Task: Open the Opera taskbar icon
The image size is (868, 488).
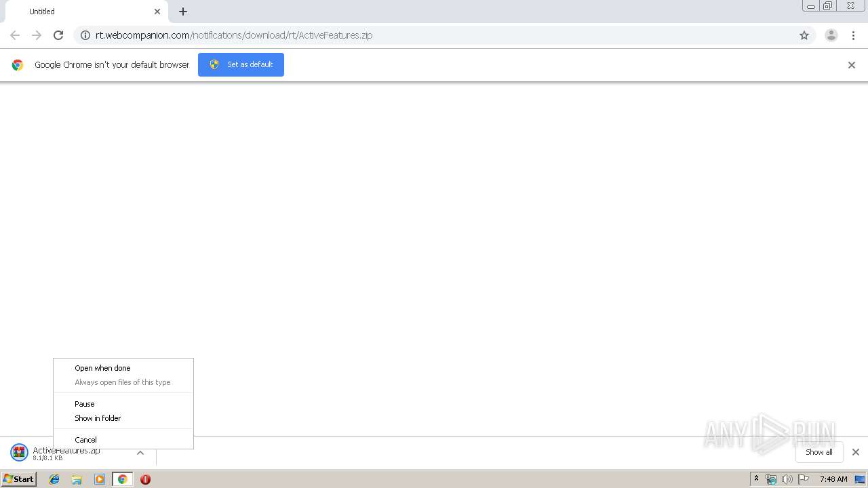Action: [x=145, y=479]
